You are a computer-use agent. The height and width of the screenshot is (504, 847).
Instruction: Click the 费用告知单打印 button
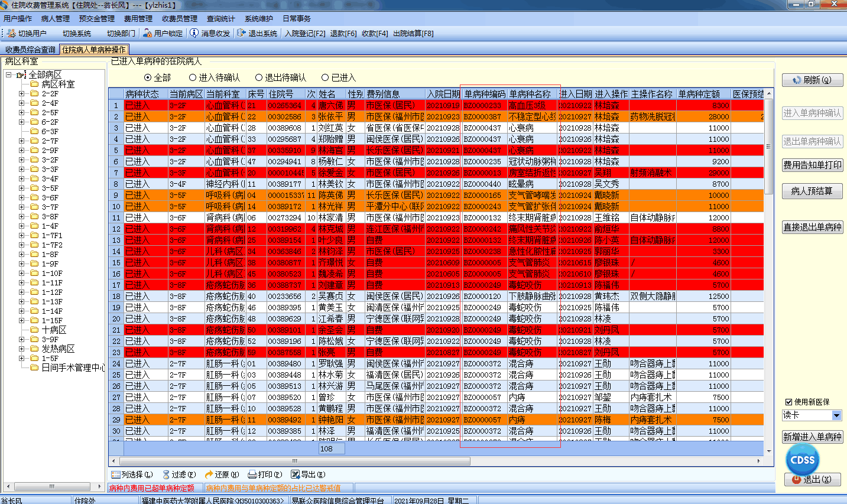[813, 165]
